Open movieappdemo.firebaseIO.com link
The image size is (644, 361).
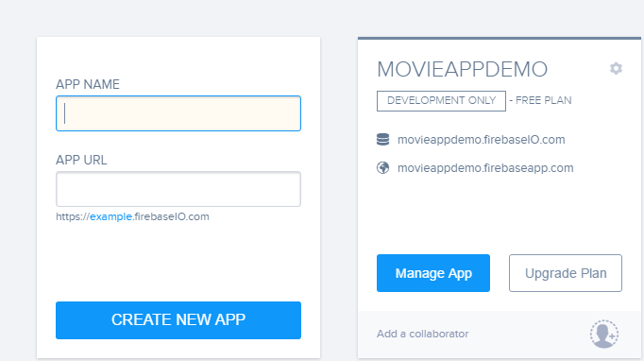click(481, 140)
